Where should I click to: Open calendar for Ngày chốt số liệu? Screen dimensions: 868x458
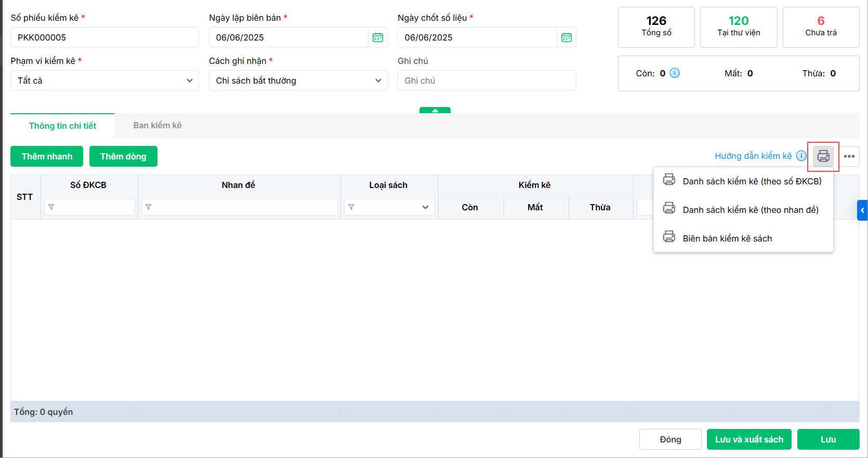[567, 37]
